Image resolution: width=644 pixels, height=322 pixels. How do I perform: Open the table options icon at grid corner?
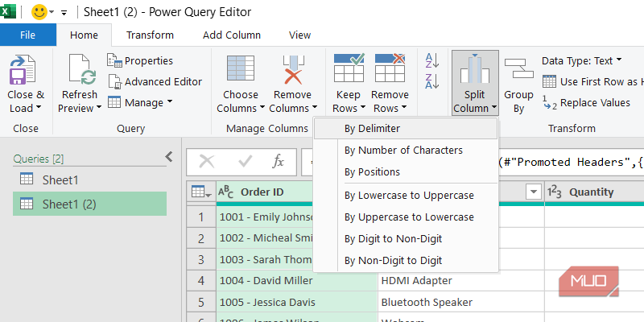200,192
